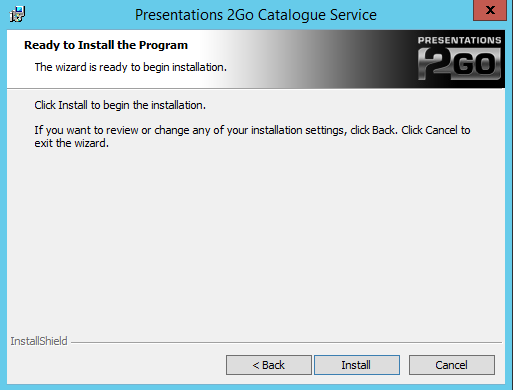Screen dimensions: 513x390
Task: Click the exit the wizard text line
Action: tap(72, 143)
